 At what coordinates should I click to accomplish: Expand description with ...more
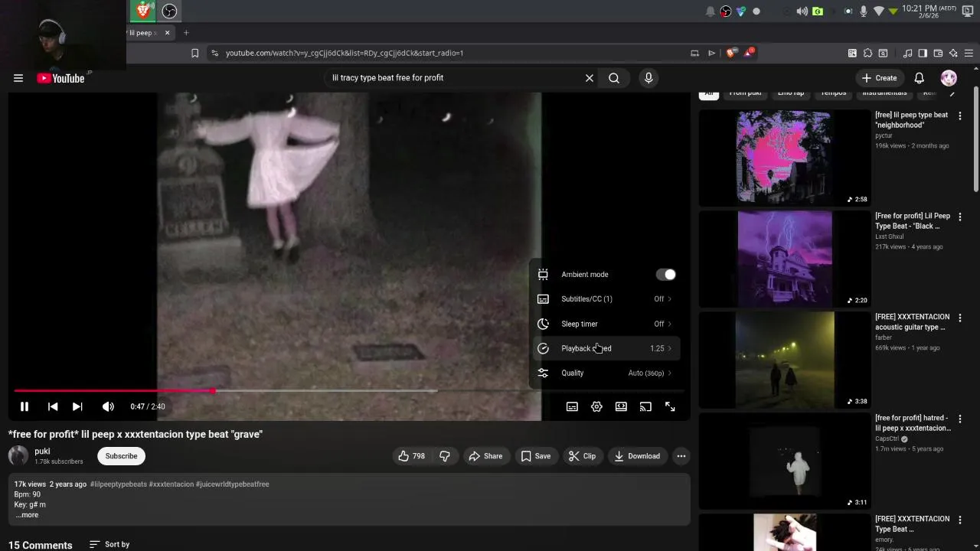tap(26, 515)
